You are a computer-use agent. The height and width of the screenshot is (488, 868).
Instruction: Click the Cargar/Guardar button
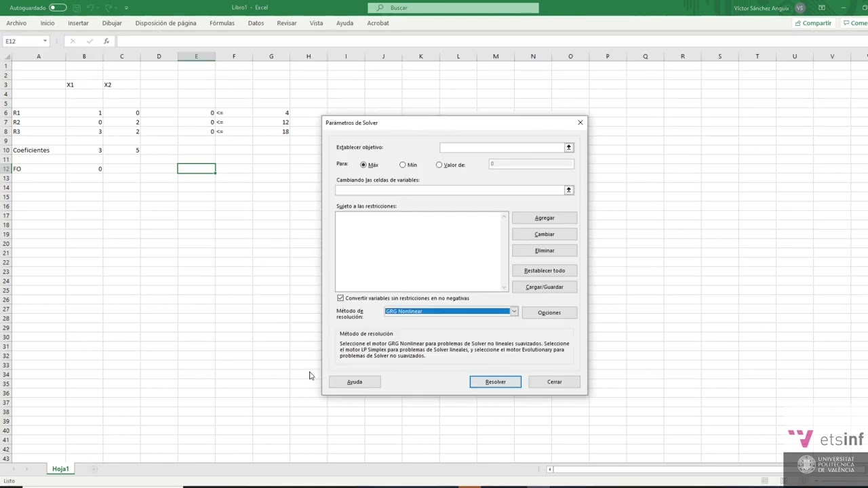tap(545, 287)
